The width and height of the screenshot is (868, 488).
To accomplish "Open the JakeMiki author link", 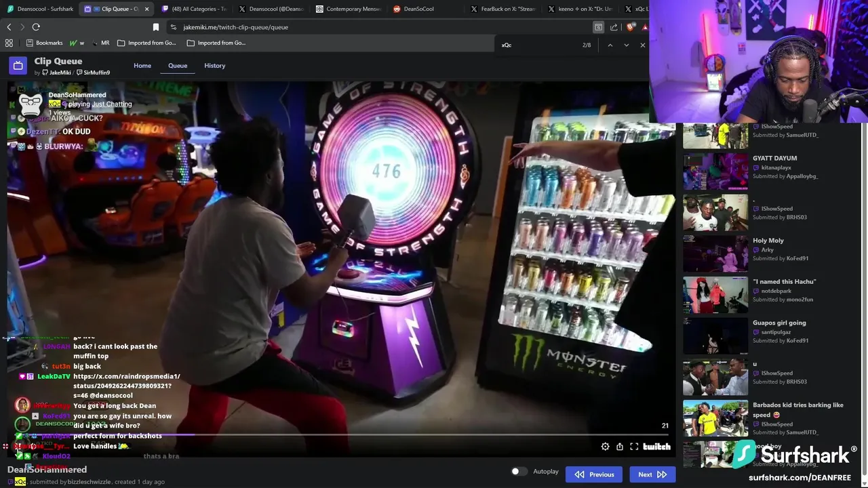I will point(56,73).
